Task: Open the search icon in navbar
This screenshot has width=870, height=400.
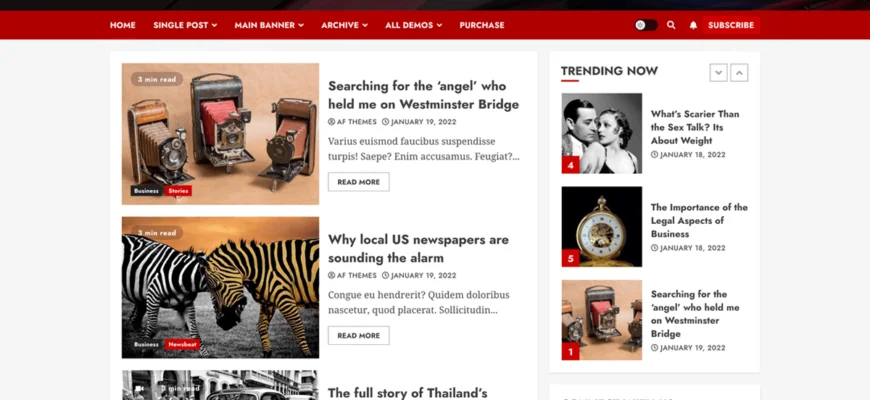Action: click(x=671, y=25)
